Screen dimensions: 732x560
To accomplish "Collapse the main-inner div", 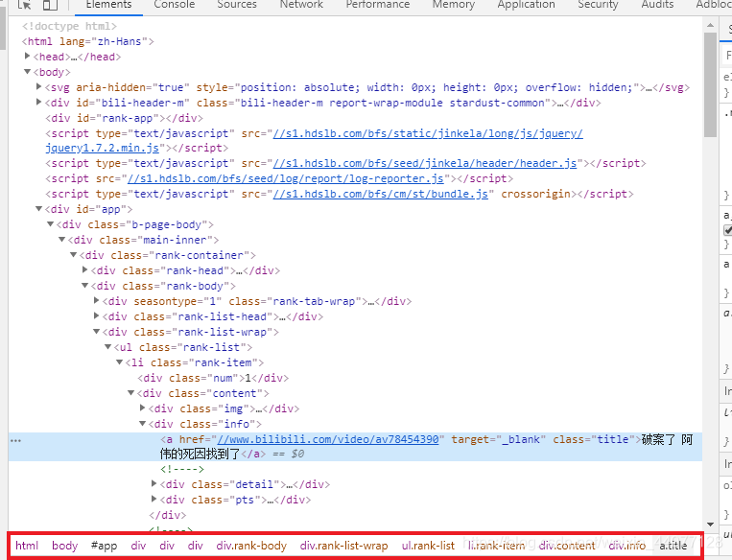I will [61, 240].
